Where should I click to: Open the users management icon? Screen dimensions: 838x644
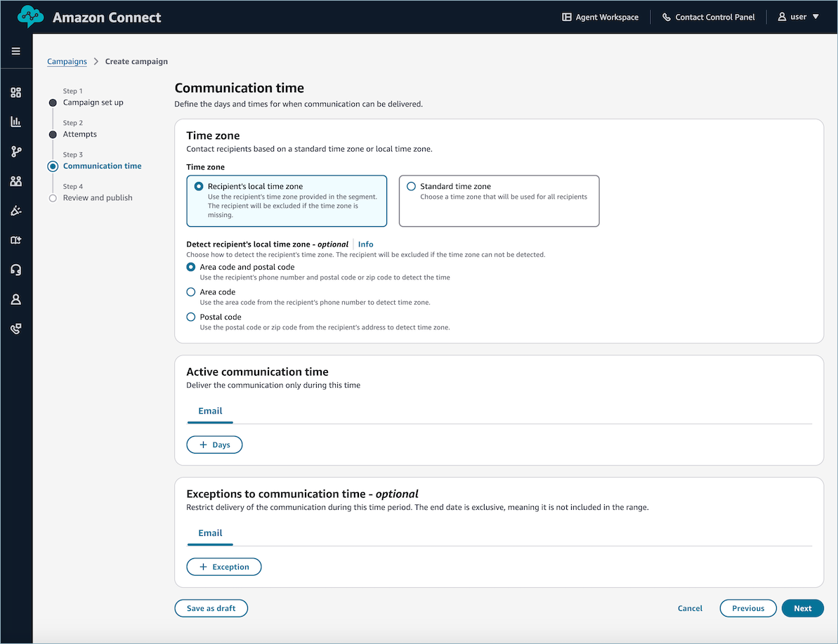tap(15, 180)
